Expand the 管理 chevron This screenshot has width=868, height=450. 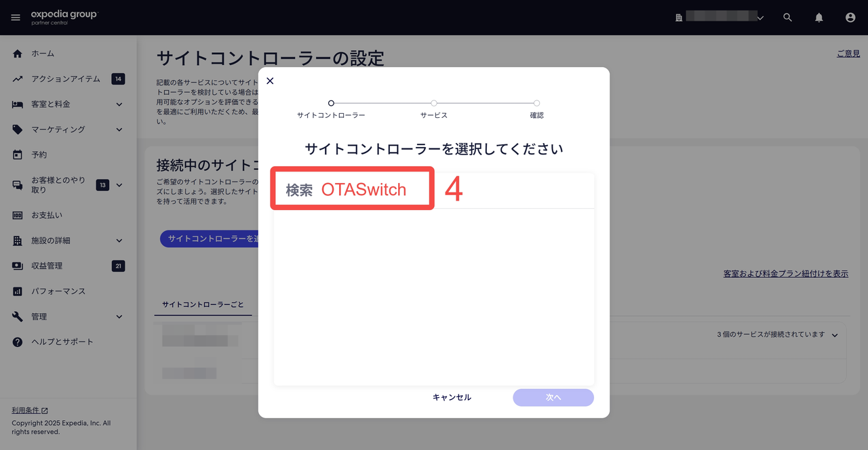tap(119, 316)
